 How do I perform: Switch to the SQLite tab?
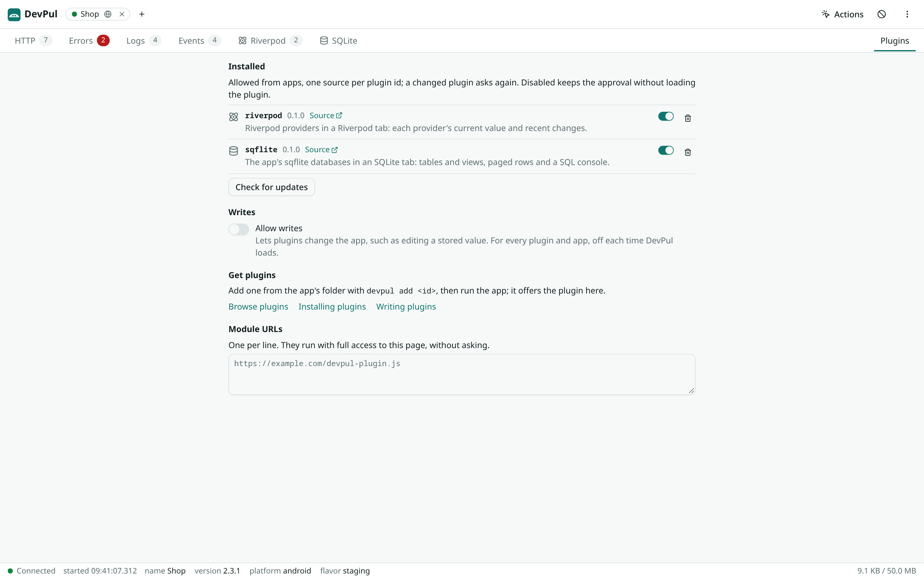(x=338, y=40)
